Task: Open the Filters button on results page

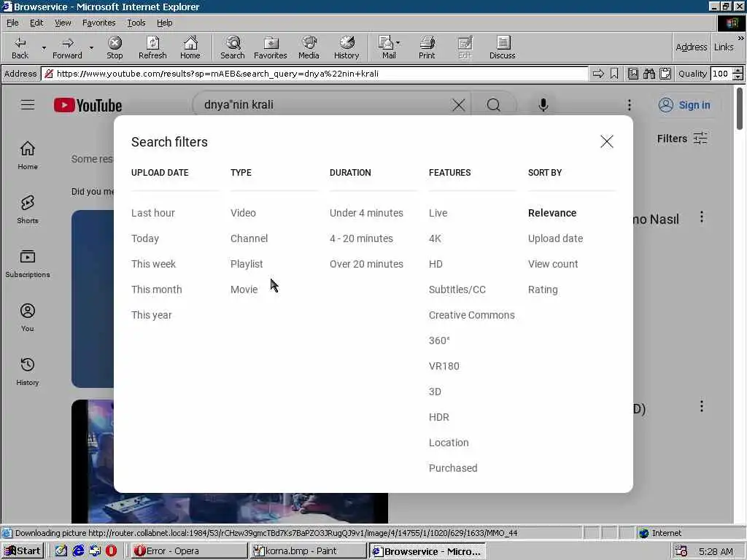Action: [682, 139]
